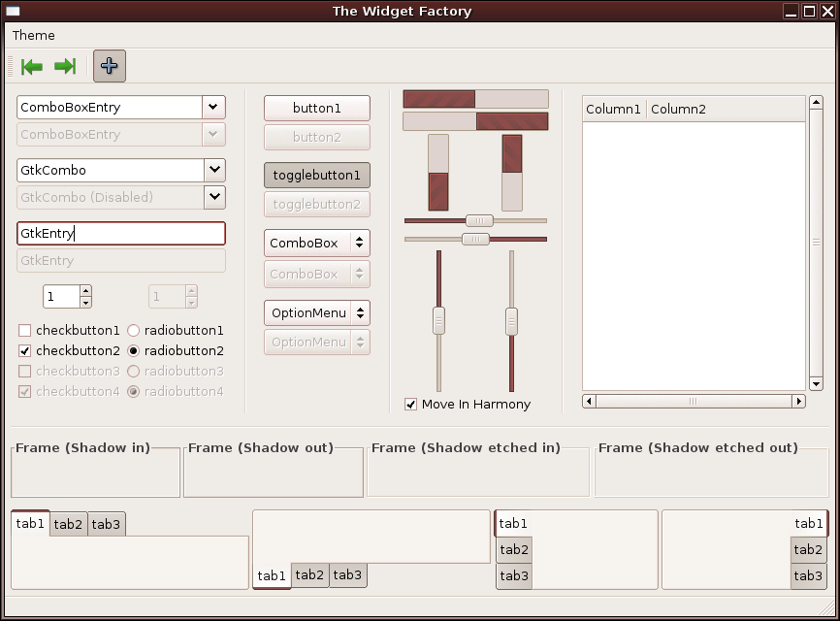Screen dimensions: 840x621
Task: Open the Theme menu
Action: tap(34, 36)
